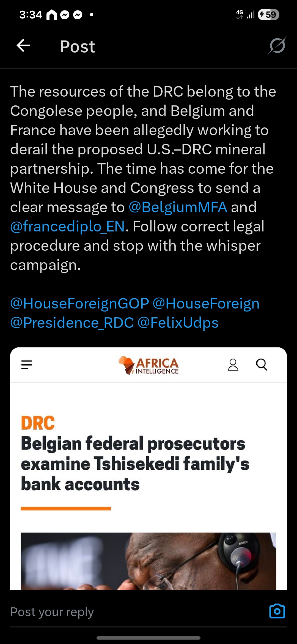Tap the camera icon in reply bar
Viewport: 297px width, 644px height.
(x=277, y=611)
